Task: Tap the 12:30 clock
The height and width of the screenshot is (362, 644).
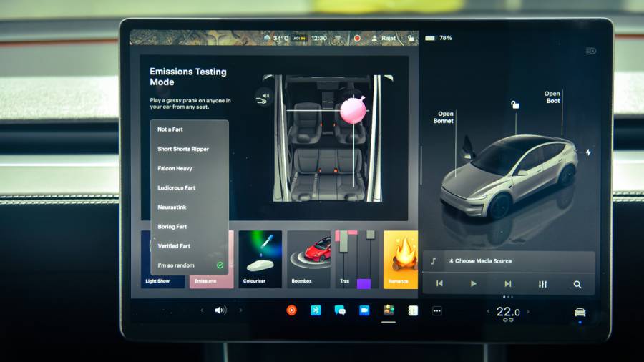Action: 318,38
